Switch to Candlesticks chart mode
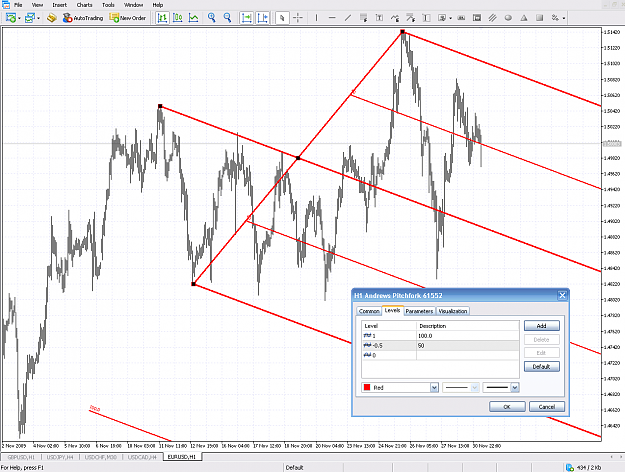 pos(178,18)
